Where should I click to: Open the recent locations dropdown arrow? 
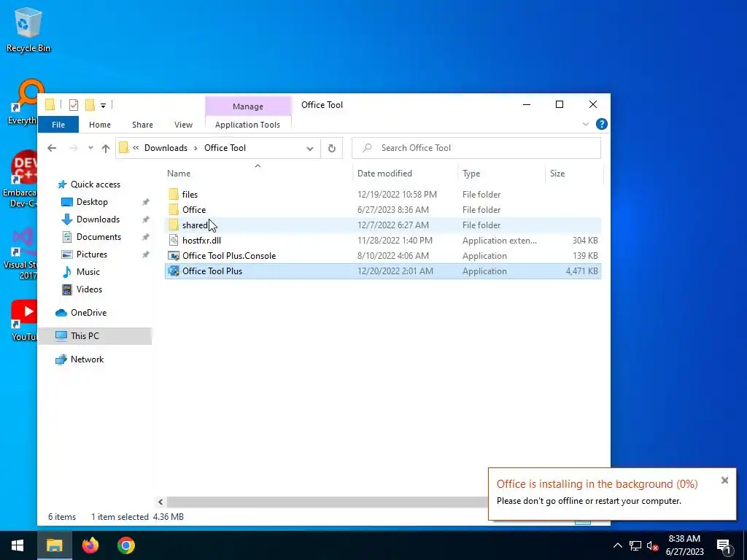coord(90,148)
